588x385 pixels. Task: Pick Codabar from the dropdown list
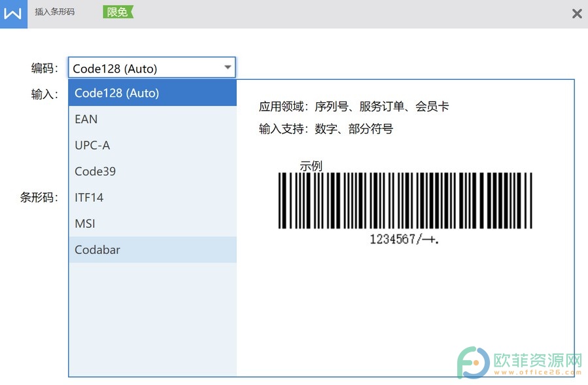[152, 250]
